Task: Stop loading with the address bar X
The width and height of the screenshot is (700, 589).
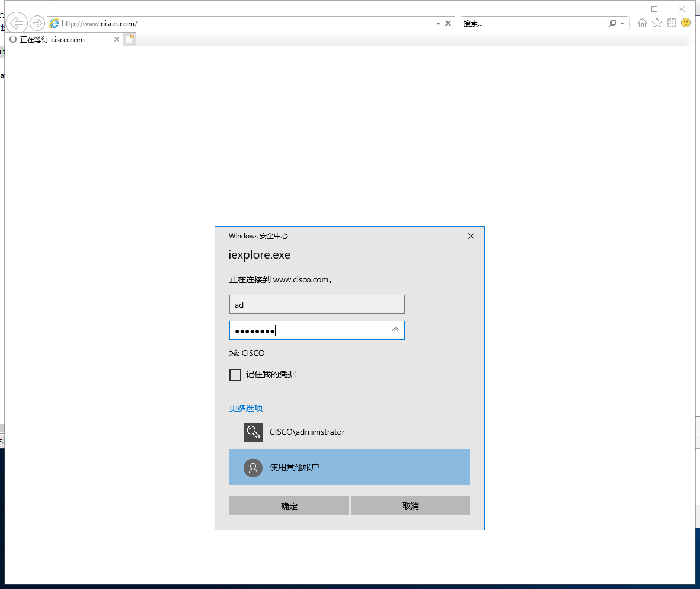Action: pyautogui.click(x=448, y=23)
